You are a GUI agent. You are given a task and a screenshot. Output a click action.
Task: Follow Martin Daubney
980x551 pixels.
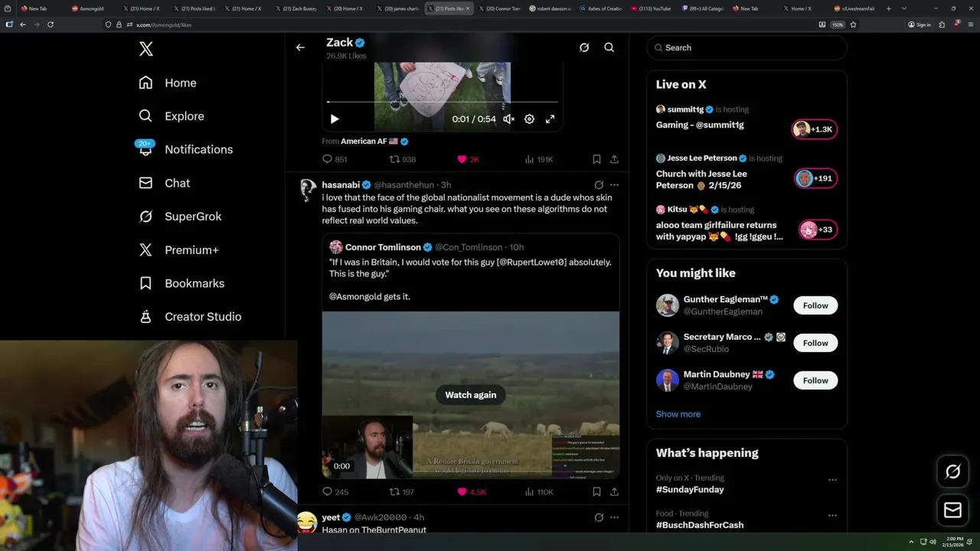click(x=815, y=380)
